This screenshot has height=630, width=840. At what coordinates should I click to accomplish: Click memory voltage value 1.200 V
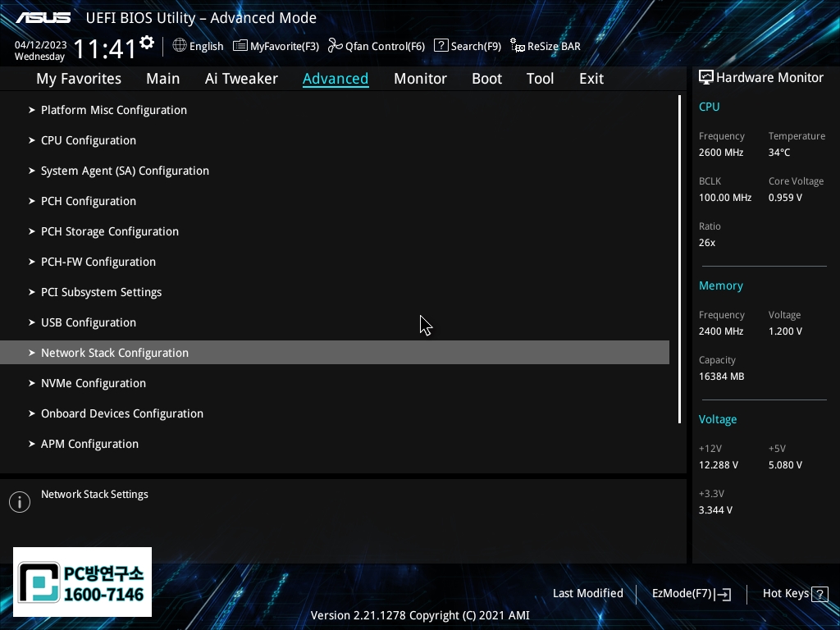tap(785, 331)
